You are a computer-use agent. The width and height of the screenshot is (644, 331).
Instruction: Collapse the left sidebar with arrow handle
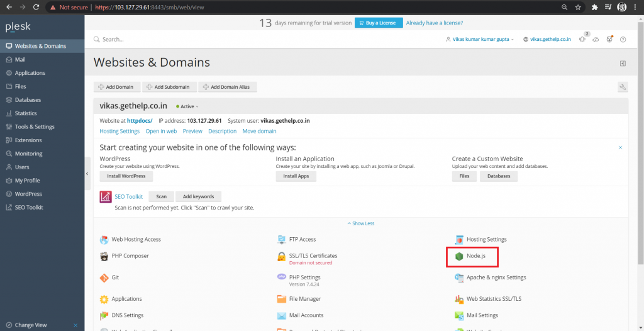pyautogui.click(x=87, y=173)
